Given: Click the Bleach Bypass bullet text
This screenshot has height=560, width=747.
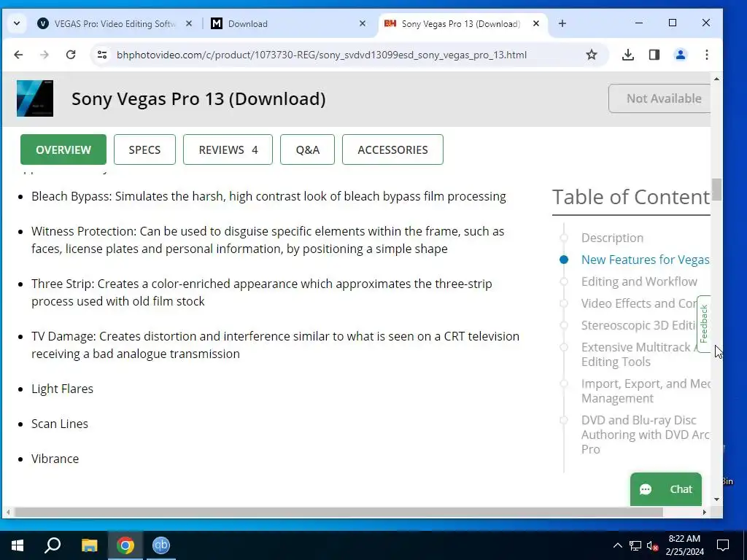Looking at the screenshot, I should (268, 196).
